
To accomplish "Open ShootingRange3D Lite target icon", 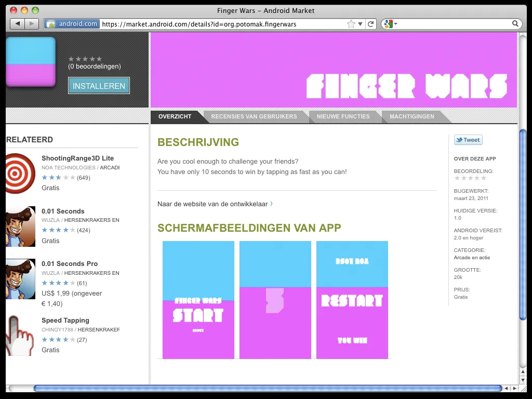I will (x=20, y=174).
